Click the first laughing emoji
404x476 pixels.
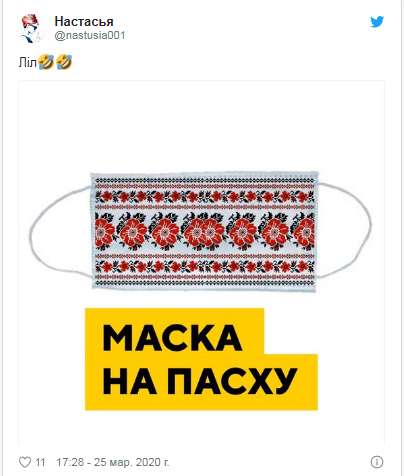click(x=46, y=62)
